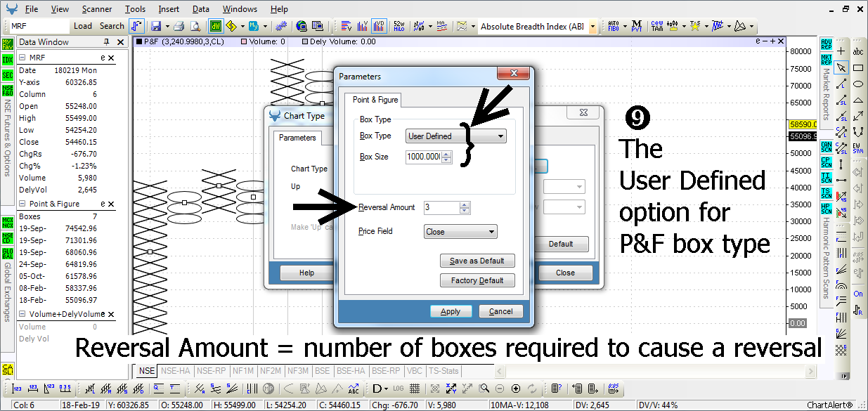Screen dimensions: 868x411
Task: Open the Tools menu
Action: tap(136, 9)
